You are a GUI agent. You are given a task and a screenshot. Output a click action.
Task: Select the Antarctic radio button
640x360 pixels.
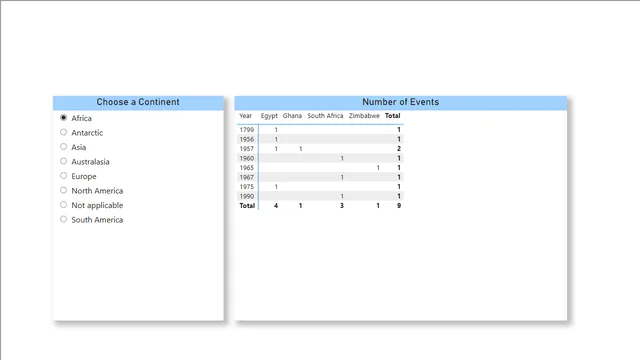click(63, 132)
